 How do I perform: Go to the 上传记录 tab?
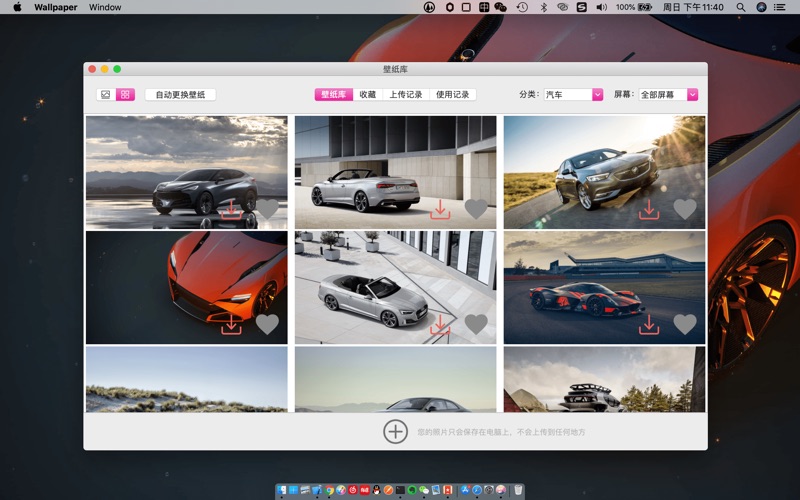[x=405, y=95]
